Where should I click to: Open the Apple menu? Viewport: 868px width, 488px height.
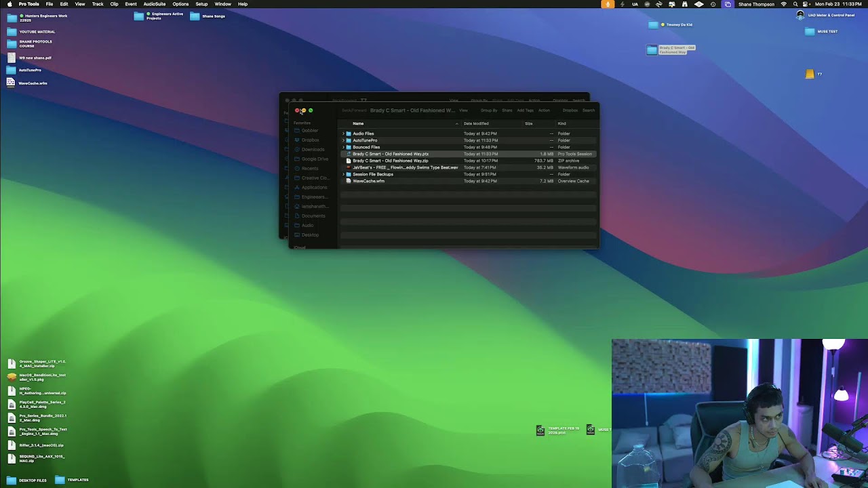coord(9,4)
